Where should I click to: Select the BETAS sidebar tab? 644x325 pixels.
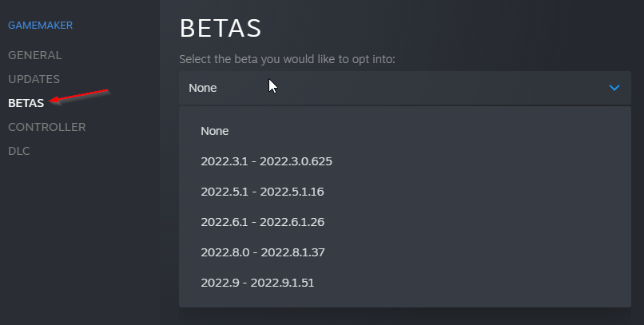pos(26,103)
